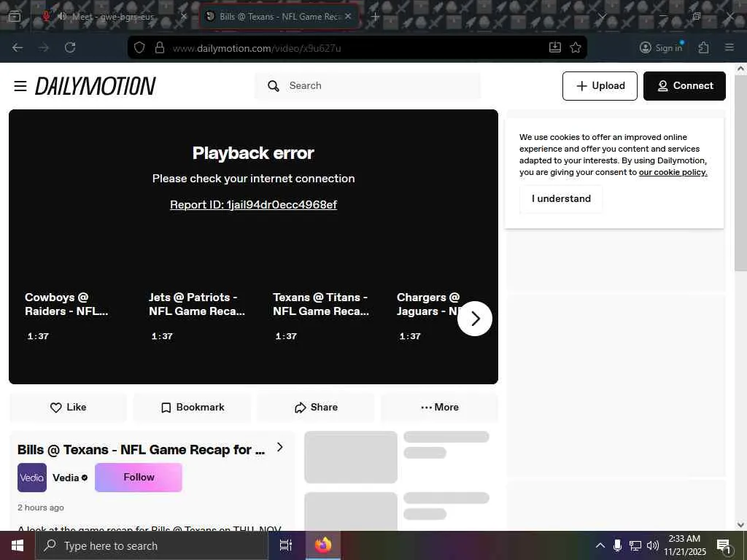The height and width of the screenshot is (560, 747).
Task: Open the network tray icon
Action: [x=635, y=545]
